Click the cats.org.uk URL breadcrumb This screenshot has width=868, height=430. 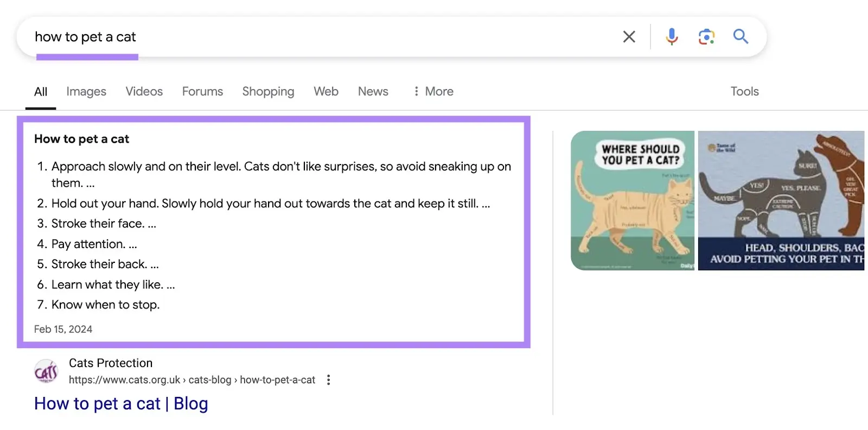pyautogui.click(x=192, y=380)
